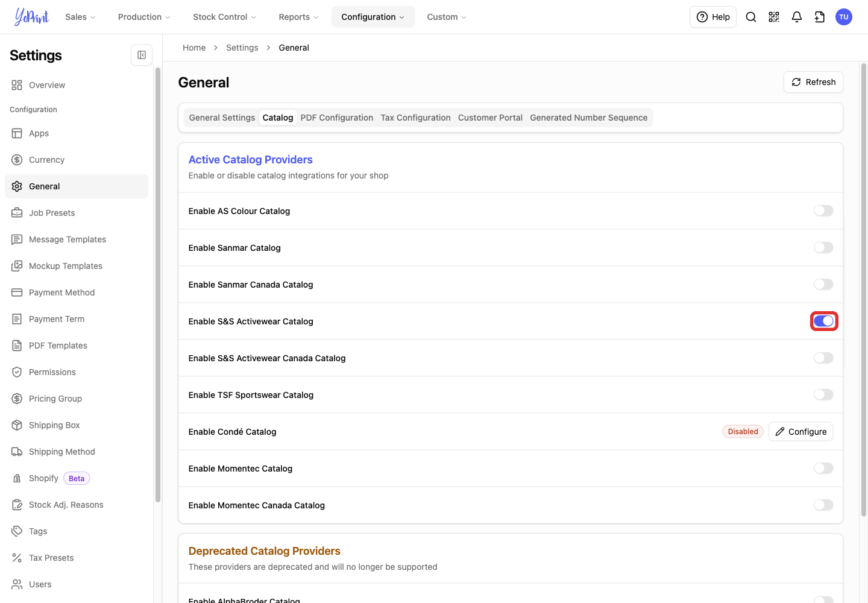
Task: Expand the Sales dropdown menu
Action: pos(80,17)
